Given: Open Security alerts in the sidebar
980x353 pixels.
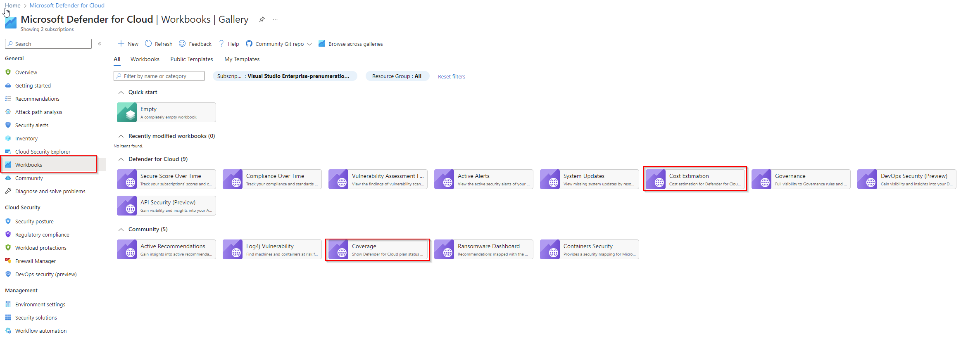Looking at the screenshot, I should pos(32,126).
